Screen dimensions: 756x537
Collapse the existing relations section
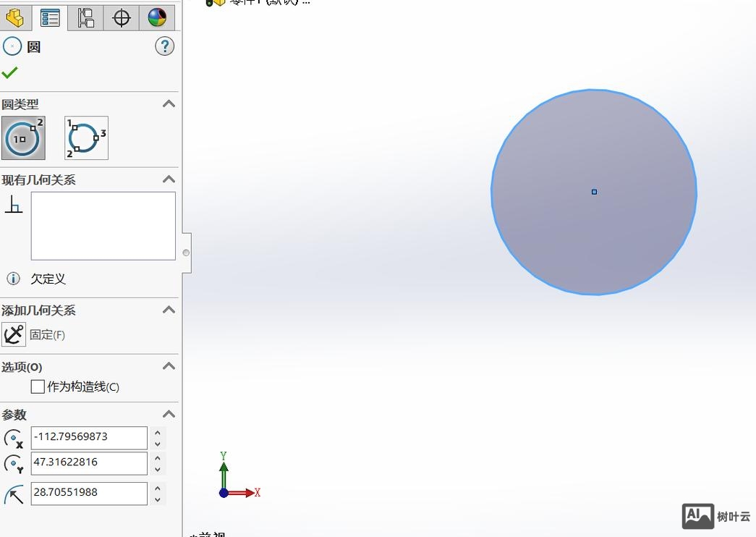[x=169, y=179]
